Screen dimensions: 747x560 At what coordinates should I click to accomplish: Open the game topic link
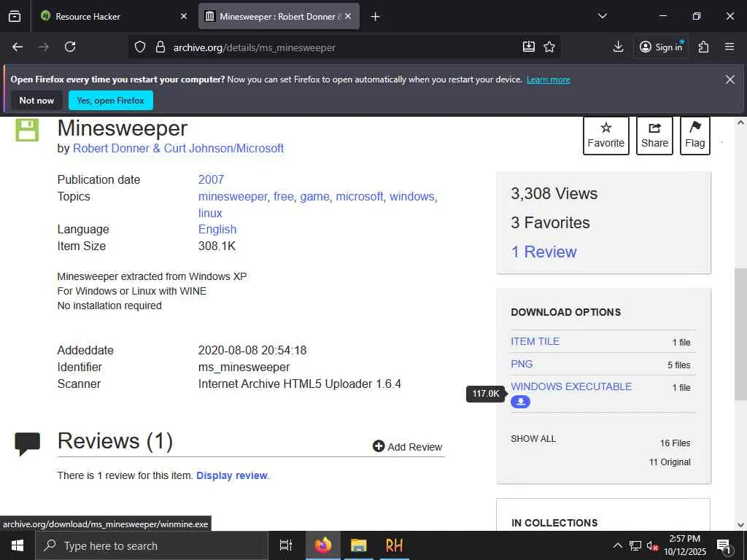(x=314, y=196)
